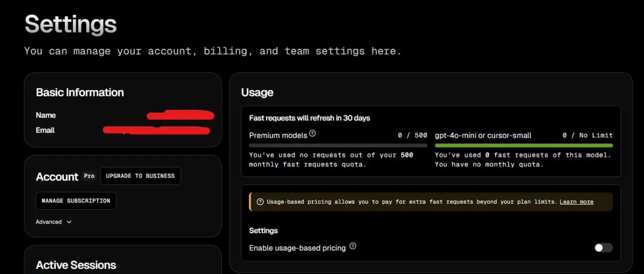Click the Usage heading
644x274 pixels.
257,93
